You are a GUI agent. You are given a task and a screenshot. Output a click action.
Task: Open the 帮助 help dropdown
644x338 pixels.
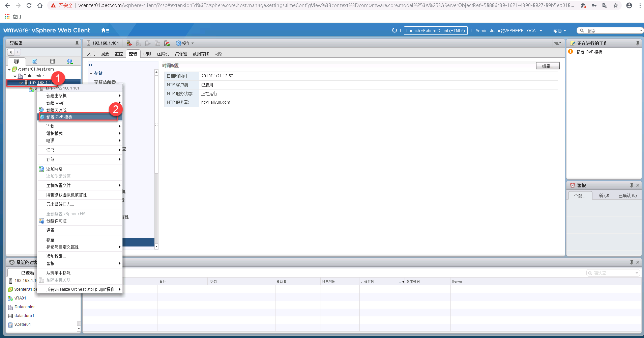click(x=560, y=31)
